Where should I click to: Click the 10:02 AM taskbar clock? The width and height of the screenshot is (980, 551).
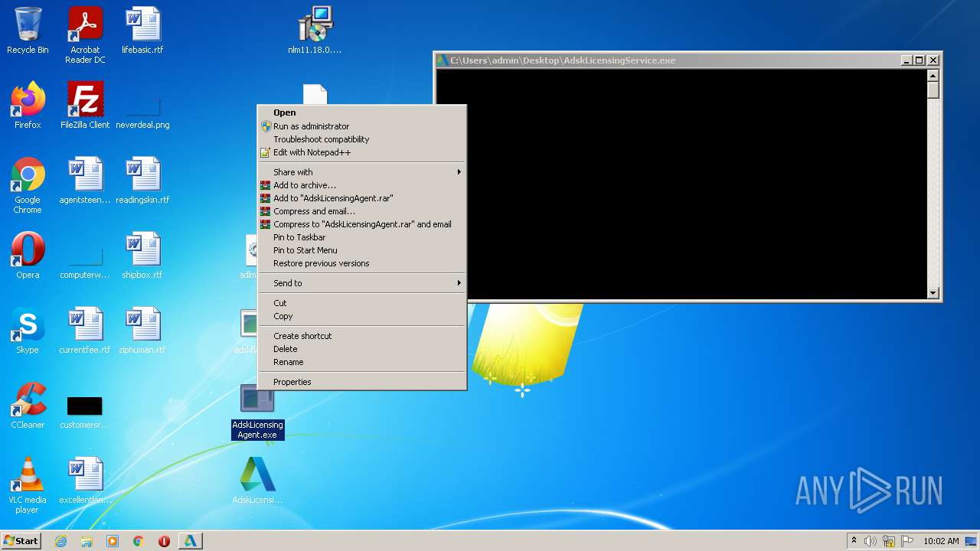coord(941,541)
